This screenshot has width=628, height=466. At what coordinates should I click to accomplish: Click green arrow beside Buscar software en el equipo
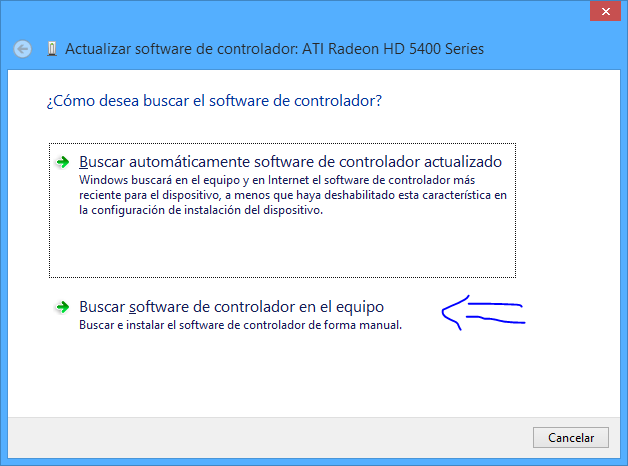[x=62, y=307]
